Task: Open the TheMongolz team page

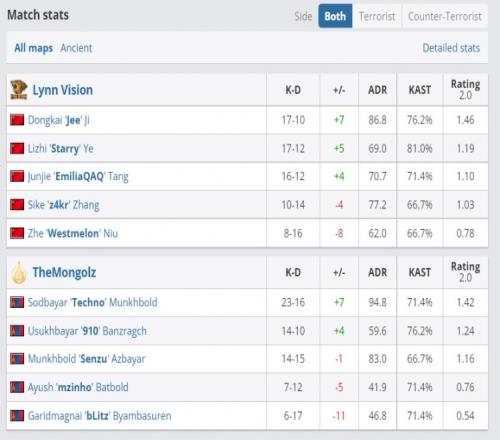Action: coord(64,272)
